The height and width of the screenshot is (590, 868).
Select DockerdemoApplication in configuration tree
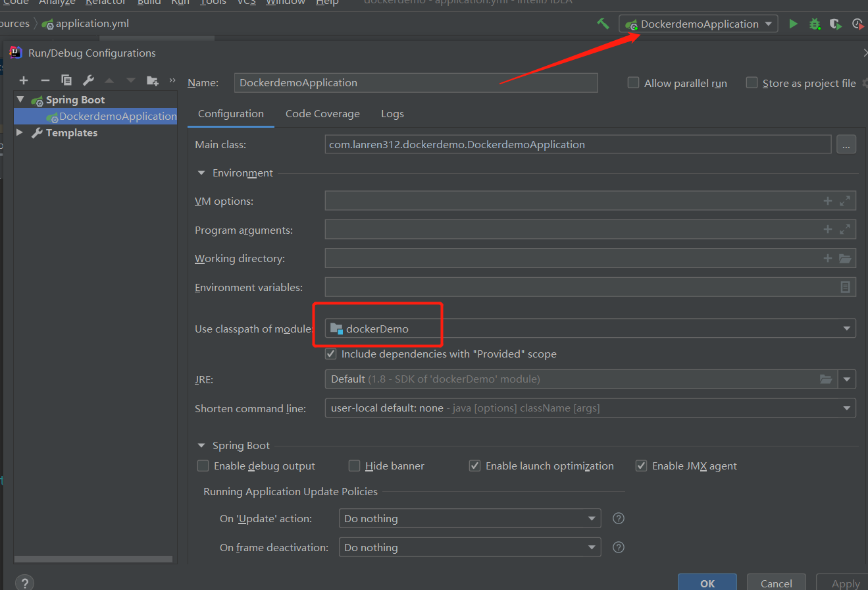point(95,116)
